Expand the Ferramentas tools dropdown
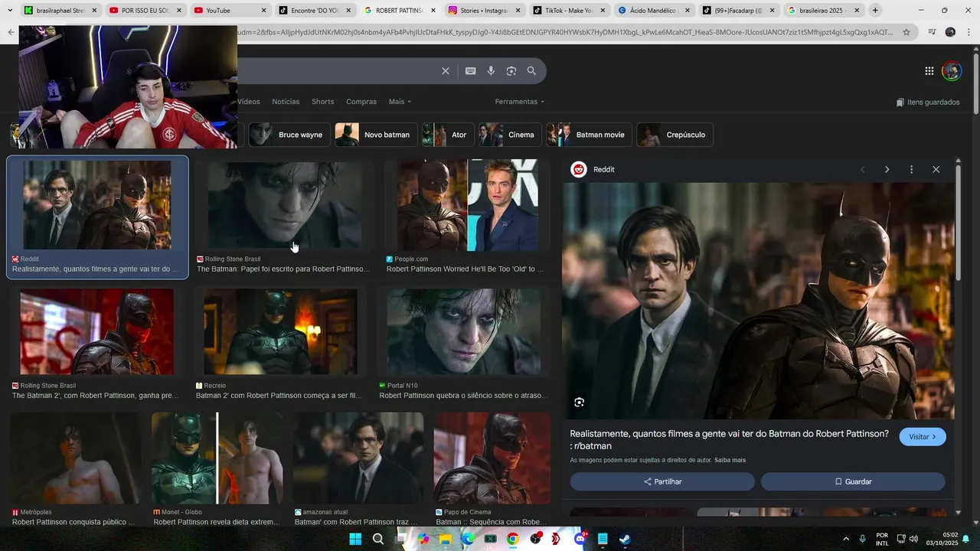The width and height of the screenshot is (980, 551). [520, 102]
